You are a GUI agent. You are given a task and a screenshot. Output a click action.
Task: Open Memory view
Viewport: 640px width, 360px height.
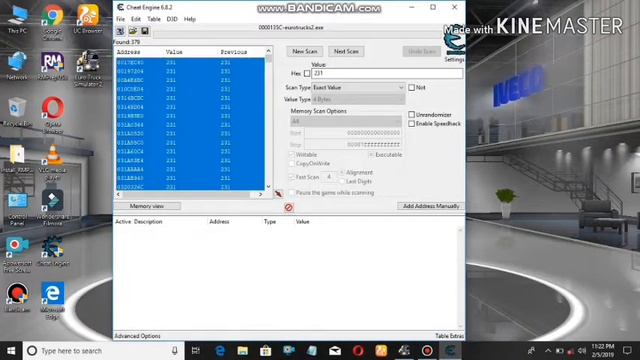tap(147, 206)
